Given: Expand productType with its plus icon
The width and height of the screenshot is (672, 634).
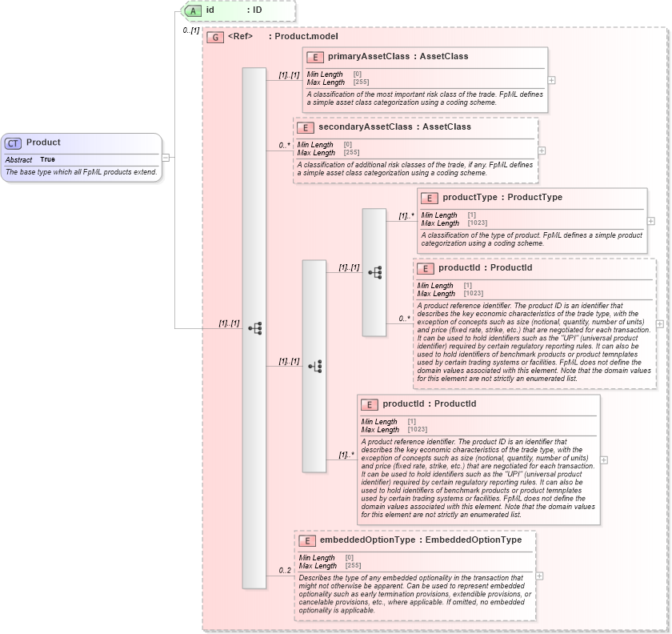Looking at the screenshot, I should (650, 222).
